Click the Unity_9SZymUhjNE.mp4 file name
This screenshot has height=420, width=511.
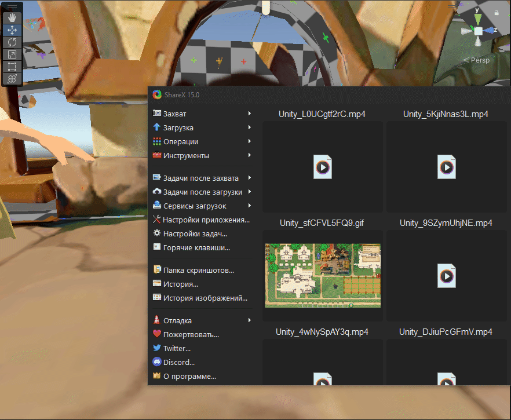(446, 223)
